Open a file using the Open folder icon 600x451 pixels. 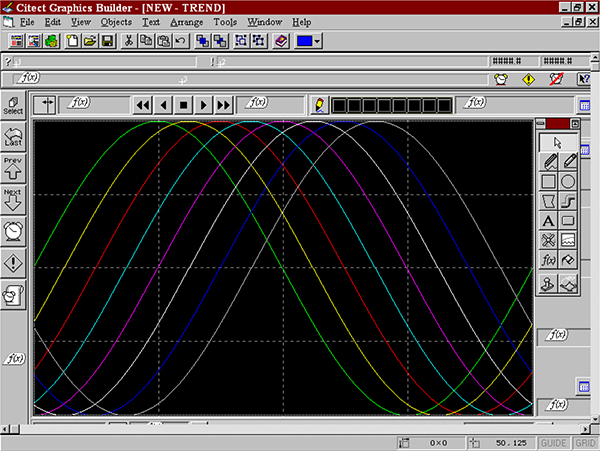[90, 41]
